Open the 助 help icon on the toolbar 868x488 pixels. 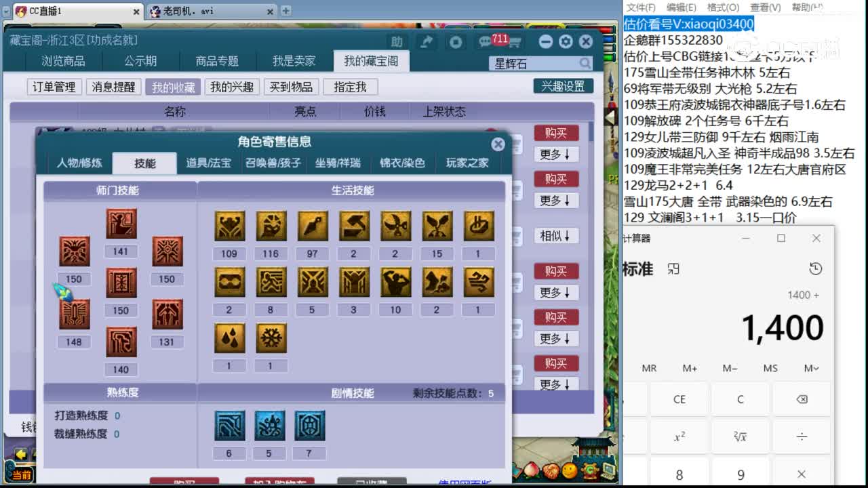tap(397, 41)
